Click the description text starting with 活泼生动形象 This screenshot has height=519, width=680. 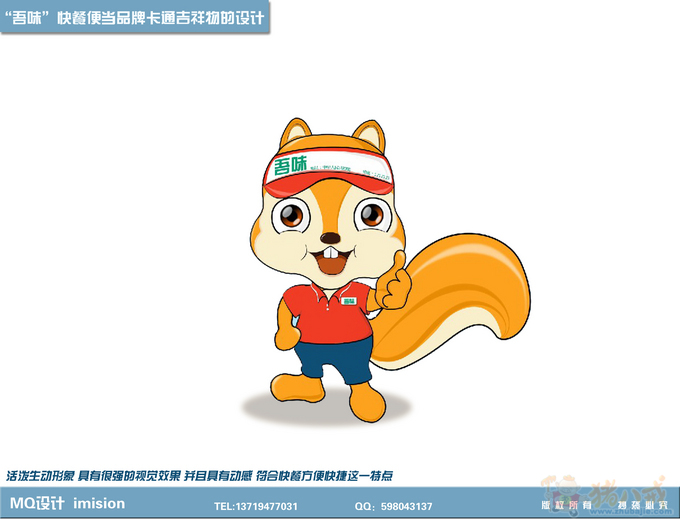pos(199,476)
